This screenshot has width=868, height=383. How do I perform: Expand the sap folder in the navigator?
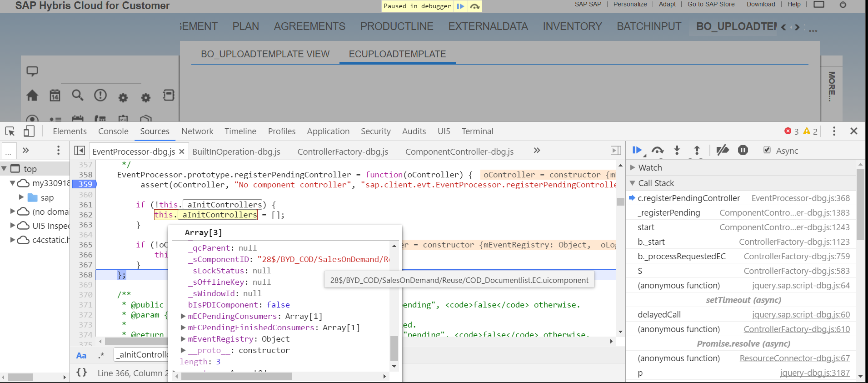tap(21, 197)
